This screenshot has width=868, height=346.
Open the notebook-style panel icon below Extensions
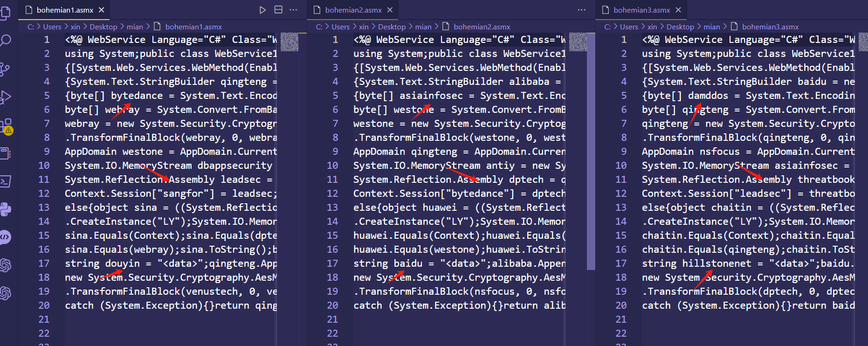(5, 153)
